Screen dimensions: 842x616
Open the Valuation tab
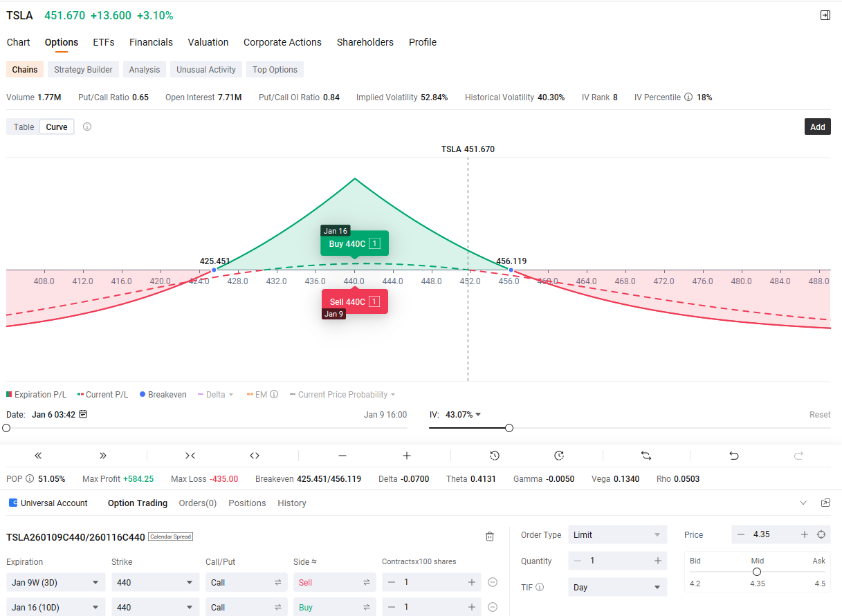[x=208, y=42]
